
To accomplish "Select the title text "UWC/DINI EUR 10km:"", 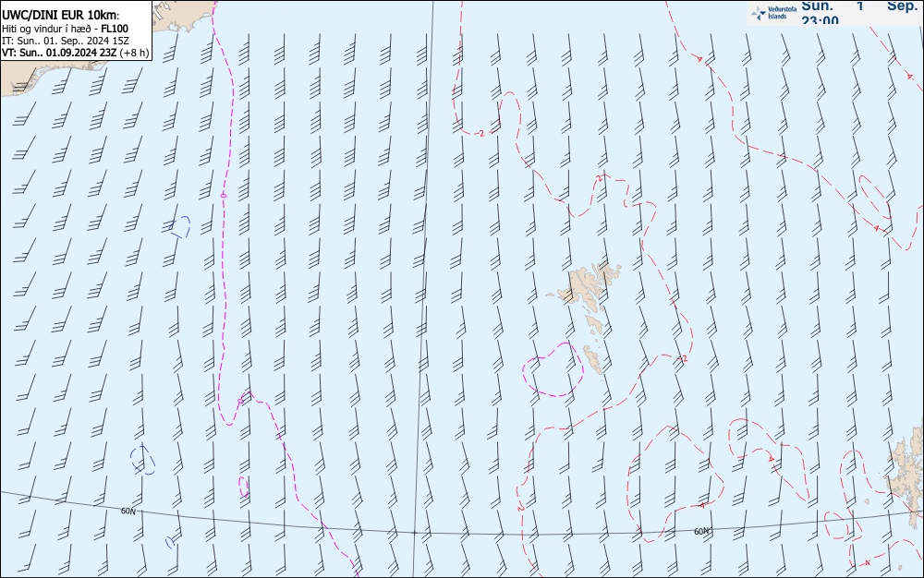I will point(61,16).
